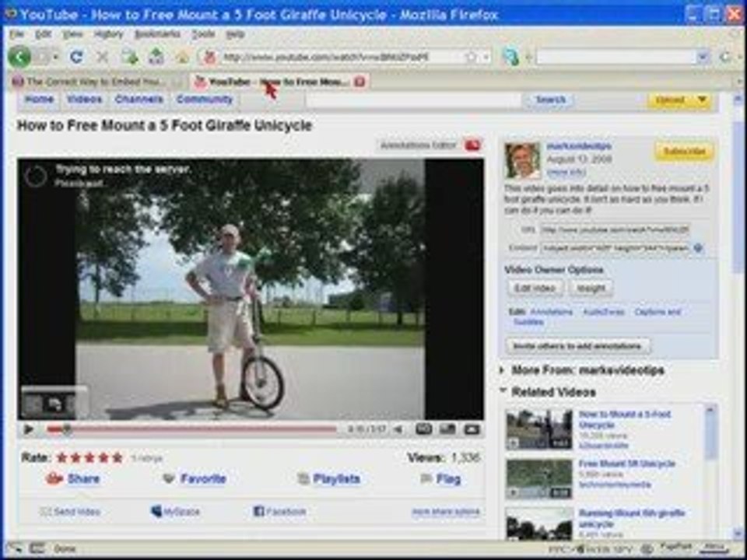Open the Annotations edit link
Viewport: 747px width, 560px height.
[x=552, y=312]
